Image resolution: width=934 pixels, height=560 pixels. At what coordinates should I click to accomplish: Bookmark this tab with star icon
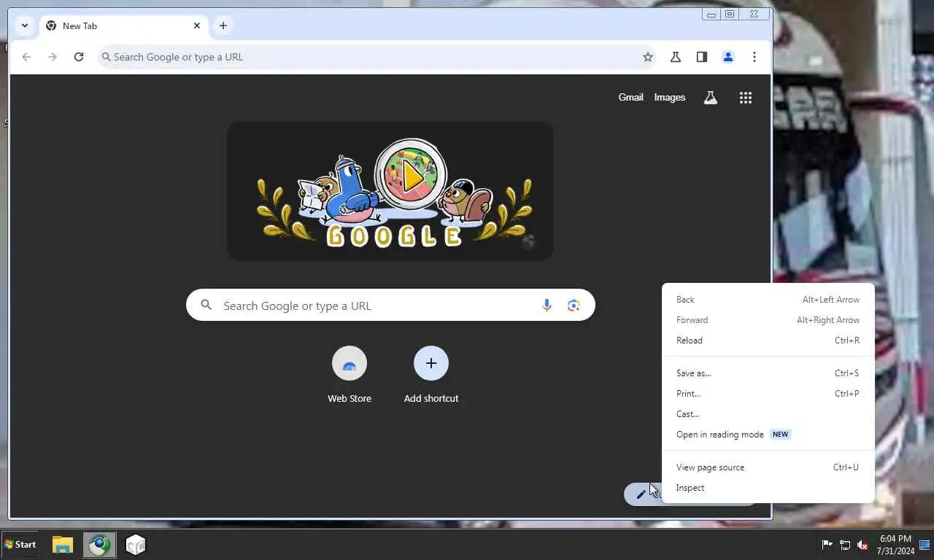coord(648,57)
